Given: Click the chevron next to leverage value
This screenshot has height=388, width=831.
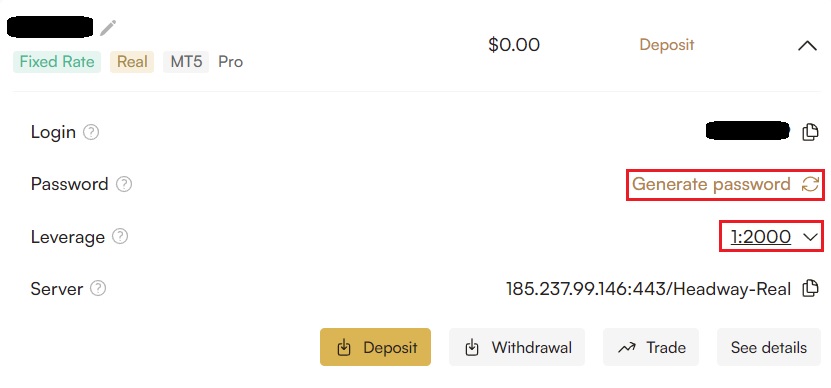Looking at the screenshot, I should [x=810, y=237].
